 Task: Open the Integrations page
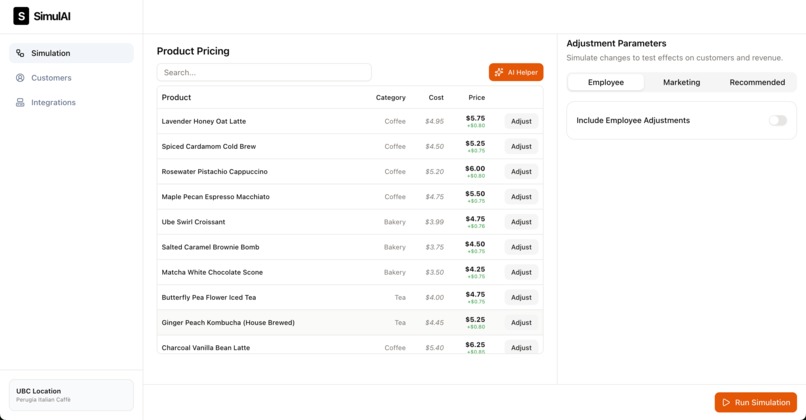tap(71, 102)
